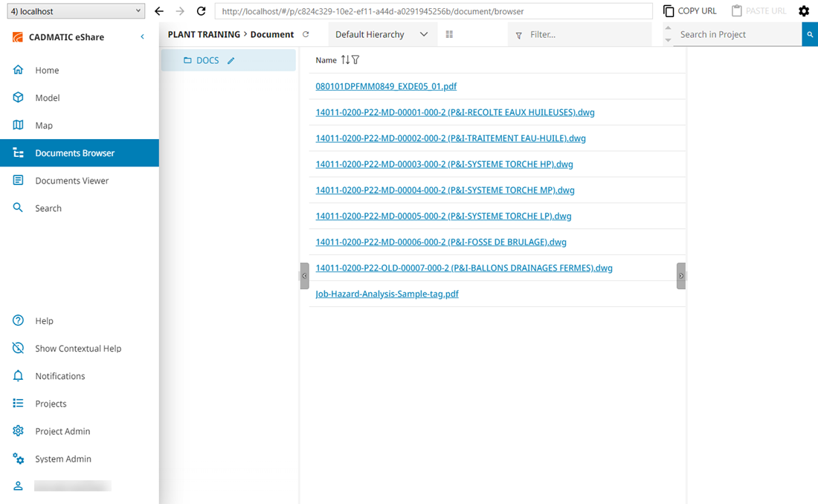The height and width of the screenshot is (504, 818).
Task: Go back with the back arrow
Action: pos(159,11)
